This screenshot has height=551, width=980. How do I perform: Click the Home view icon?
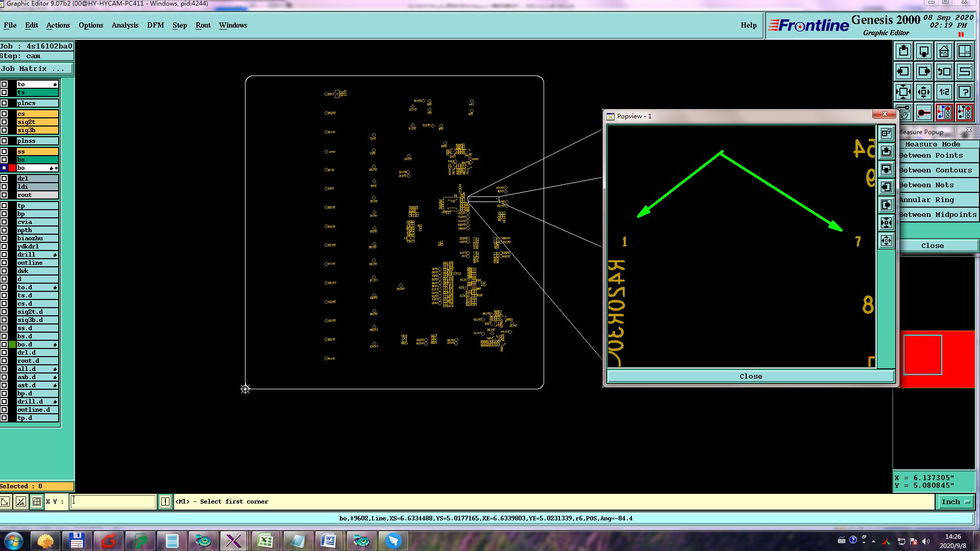click(x=944, y=52)
